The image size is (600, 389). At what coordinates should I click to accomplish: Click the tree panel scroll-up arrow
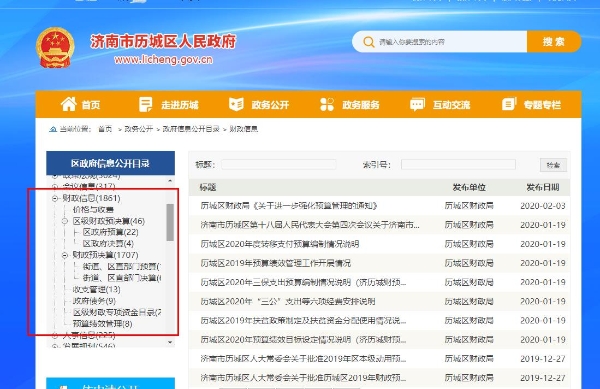point(170,181)
